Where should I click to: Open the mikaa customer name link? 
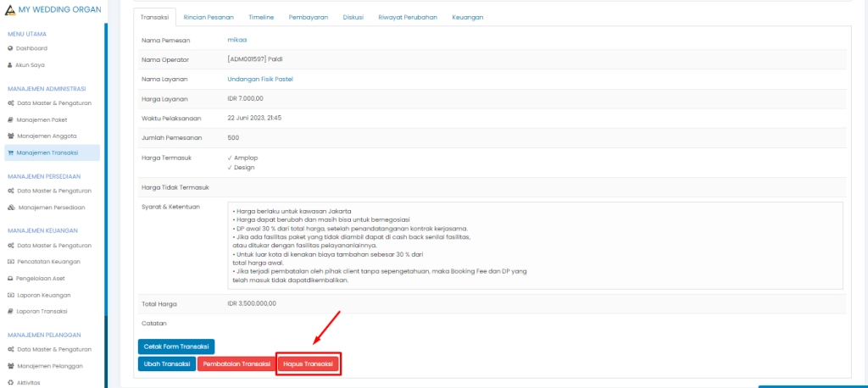[x=237, y=40]
